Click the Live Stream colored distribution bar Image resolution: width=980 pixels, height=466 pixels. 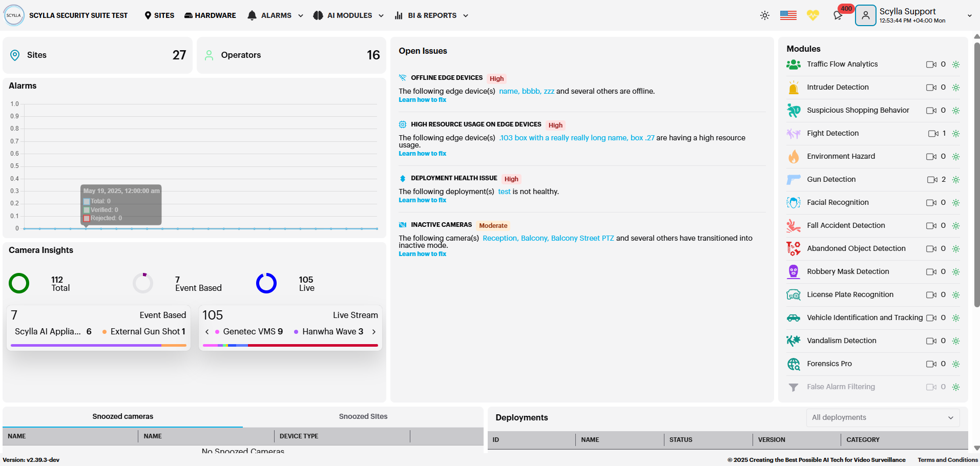[x=290, y=346]
